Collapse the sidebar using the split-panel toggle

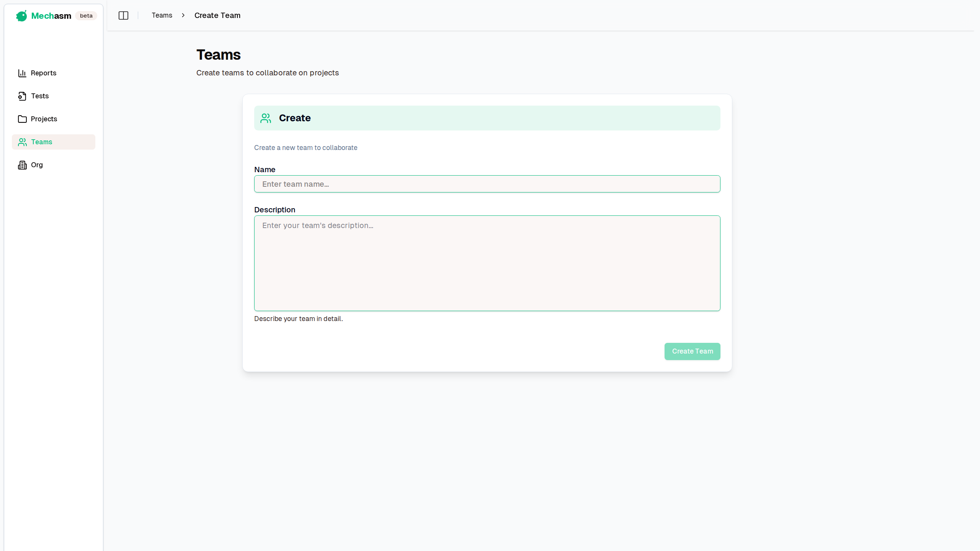tap(123, 15)
